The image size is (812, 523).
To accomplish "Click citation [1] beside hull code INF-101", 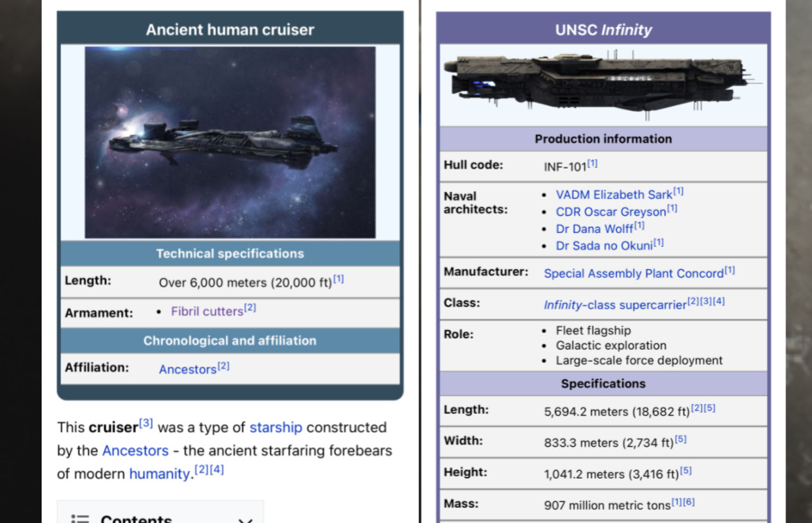I will click(x=592, y=164).
